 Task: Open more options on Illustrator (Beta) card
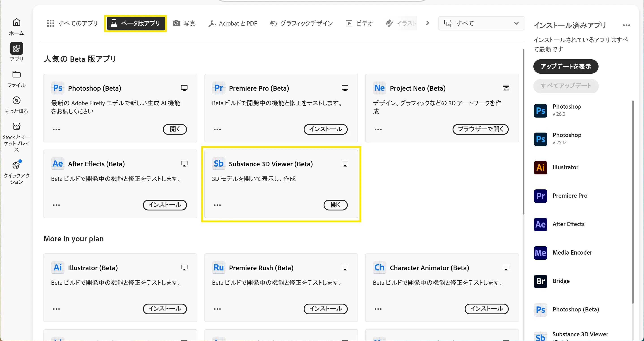[56, 309]
